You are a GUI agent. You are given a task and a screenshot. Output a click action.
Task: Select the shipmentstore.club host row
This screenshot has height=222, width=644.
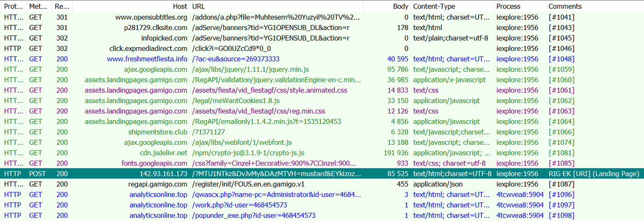click(322, 132)
